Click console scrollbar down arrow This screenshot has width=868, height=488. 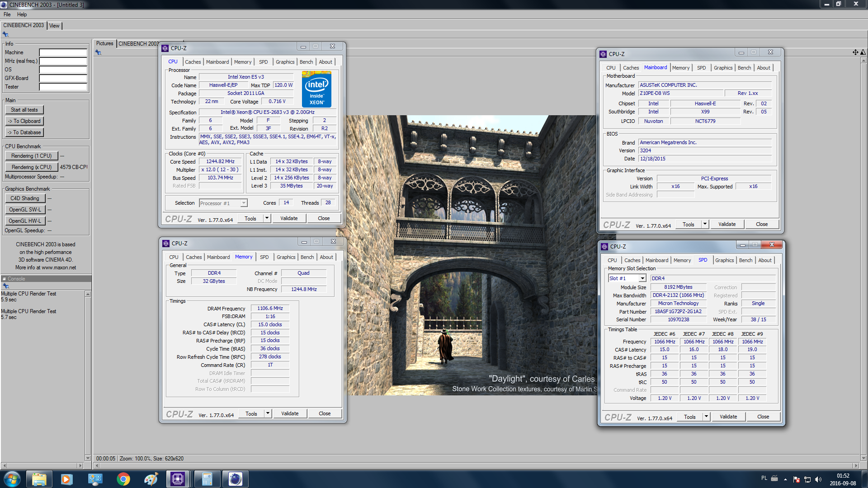88,458
